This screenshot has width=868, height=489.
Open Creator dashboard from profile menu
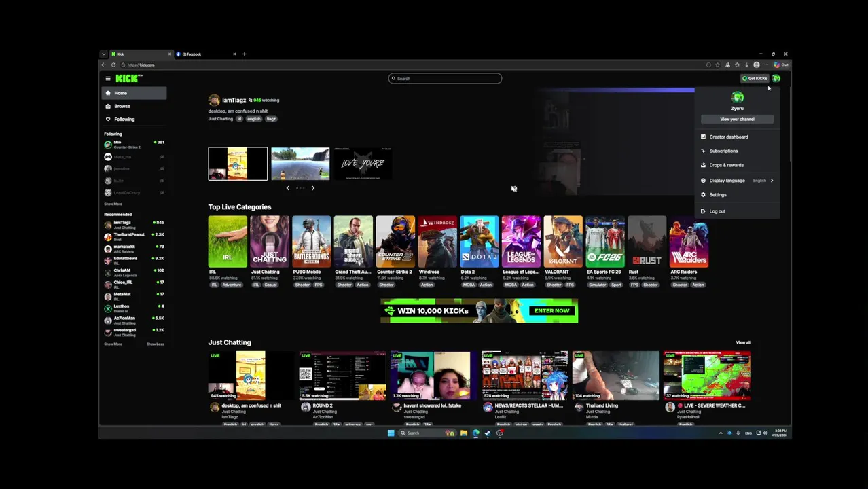[737, 137]
